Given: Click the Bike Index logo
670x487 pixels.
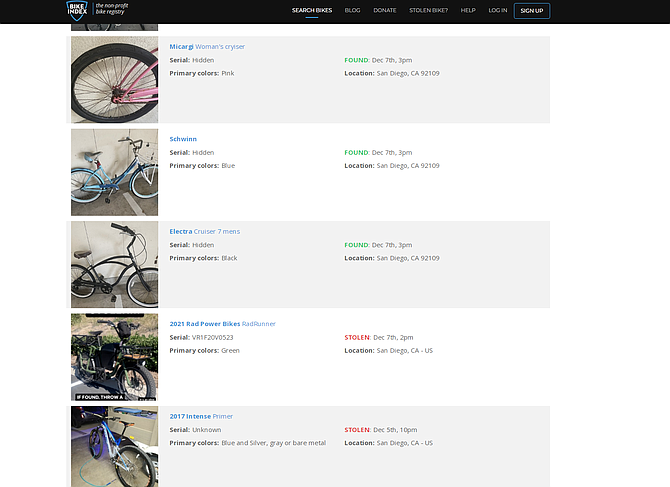Looking at the screenshot, I should point(97,10).
